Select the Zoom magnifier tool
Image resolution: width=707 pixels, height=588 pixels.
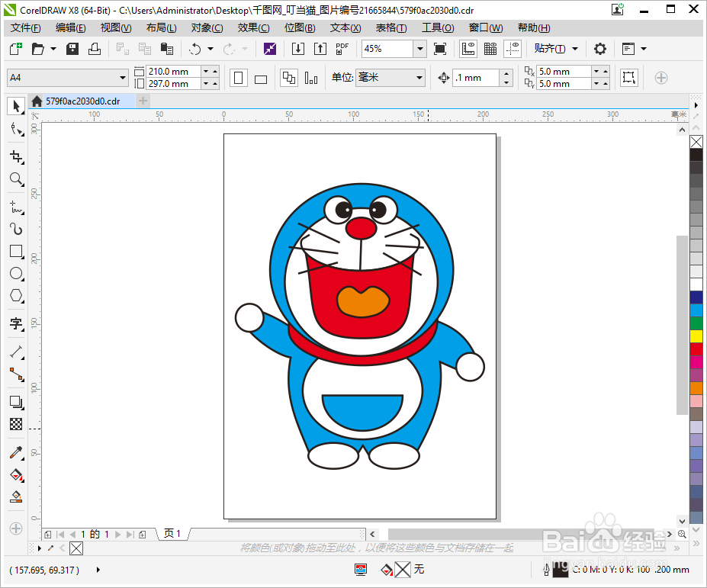[x=16, y=179]
